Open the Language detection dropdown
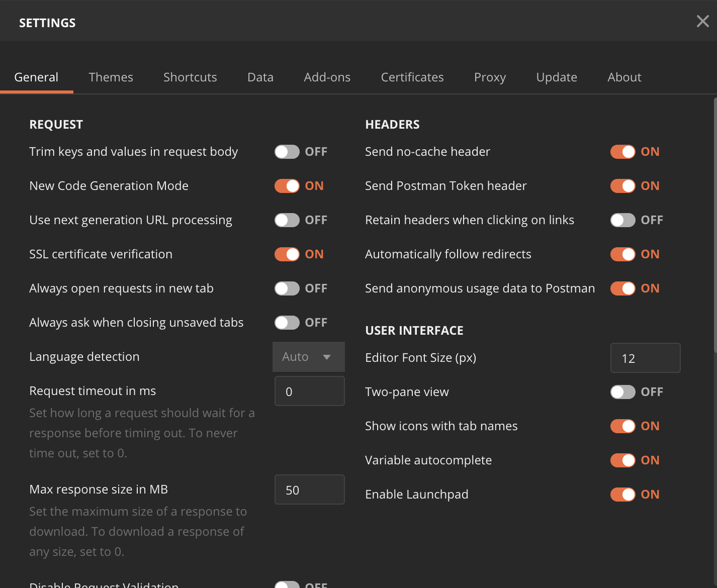This screenshot has height=588, width=717. pos(308,357)
